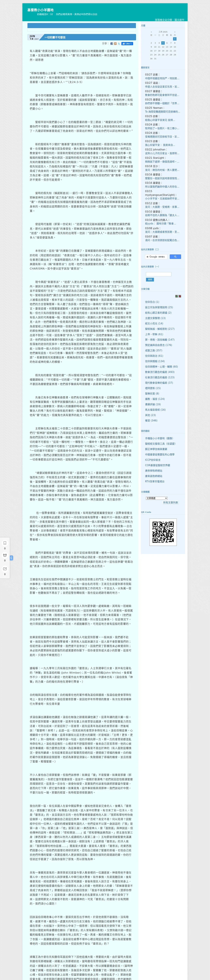This screenshot has height=980, width=210.
Task: Click the 我的連結 section heading
Action: (x=145, y=431)
